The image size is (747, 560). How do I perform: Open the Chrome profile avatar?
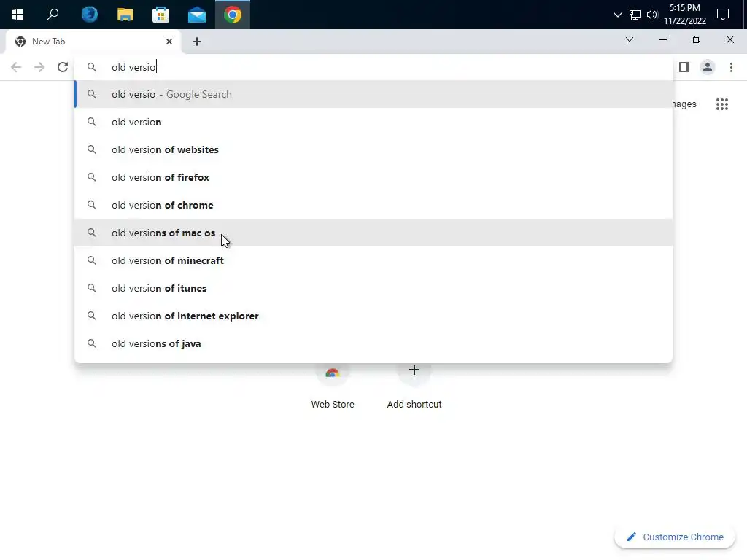point(708,67)
